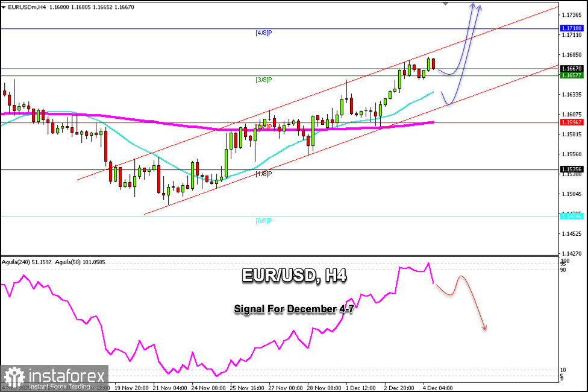The height and width of the screenshot is (392, 588).
Task: Expand the [0/8]P Murrey level label
Action: tap(264, 220)
